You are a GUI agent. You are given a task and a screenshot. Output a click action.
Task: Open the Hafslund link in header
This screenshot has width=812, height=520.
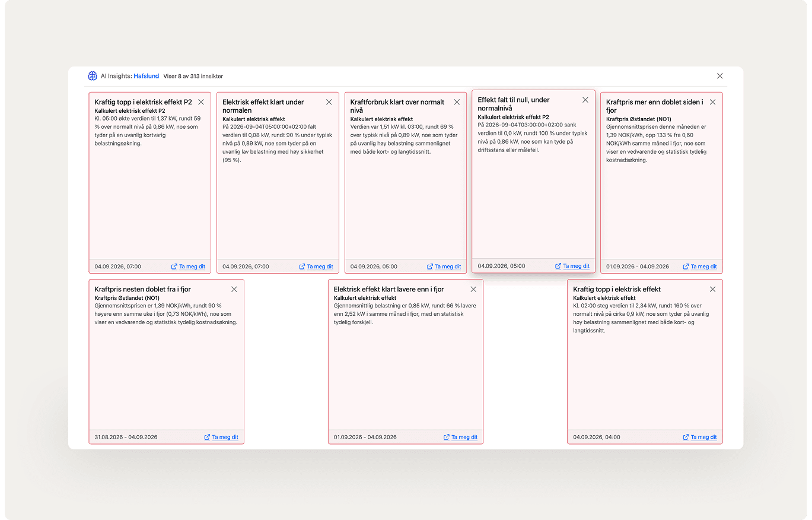[146, 76]
